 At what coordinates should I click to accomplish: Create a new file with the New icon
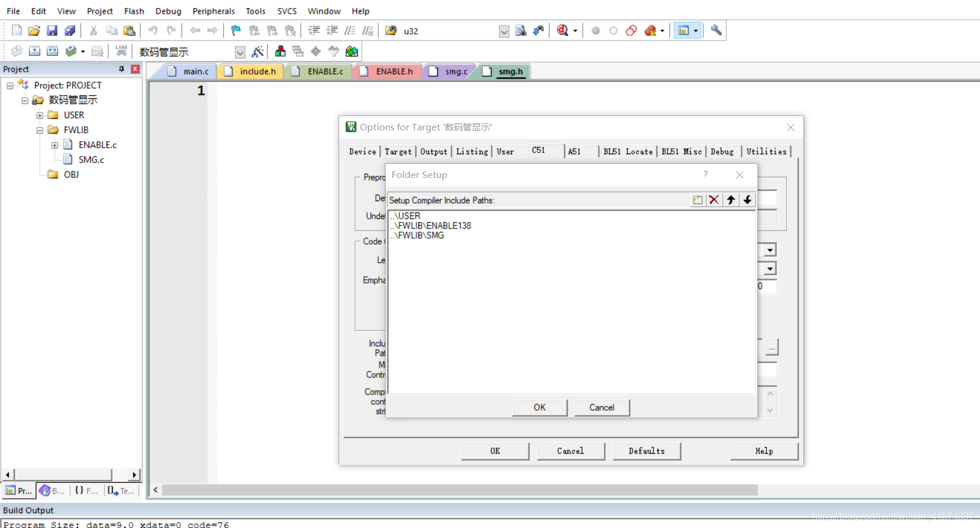(x=17, y=30)
